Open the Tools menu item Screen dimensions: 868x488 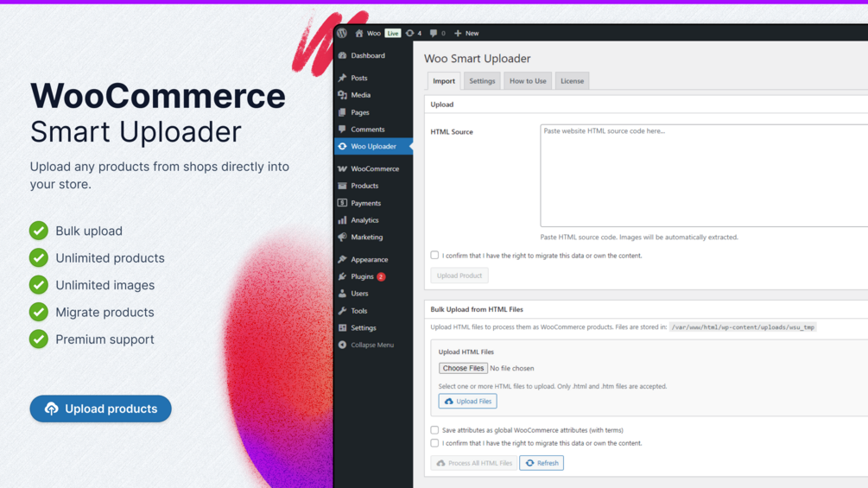click(373, 311)
